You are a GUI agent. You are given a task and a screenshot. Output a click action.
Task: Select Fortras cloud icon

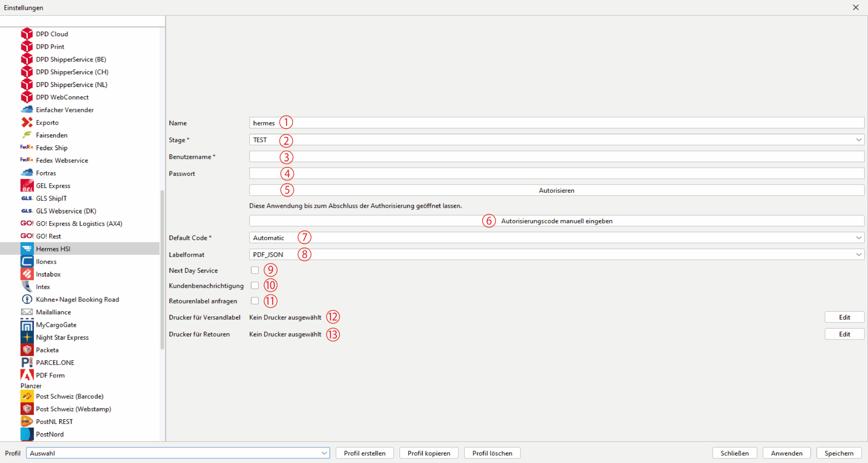27,173
